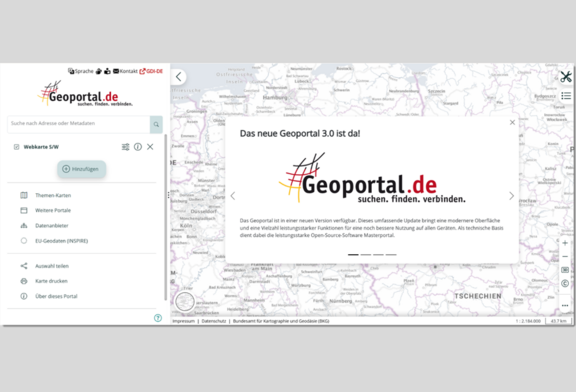Remove the Webkarte S/W layer

pos(150,147)
